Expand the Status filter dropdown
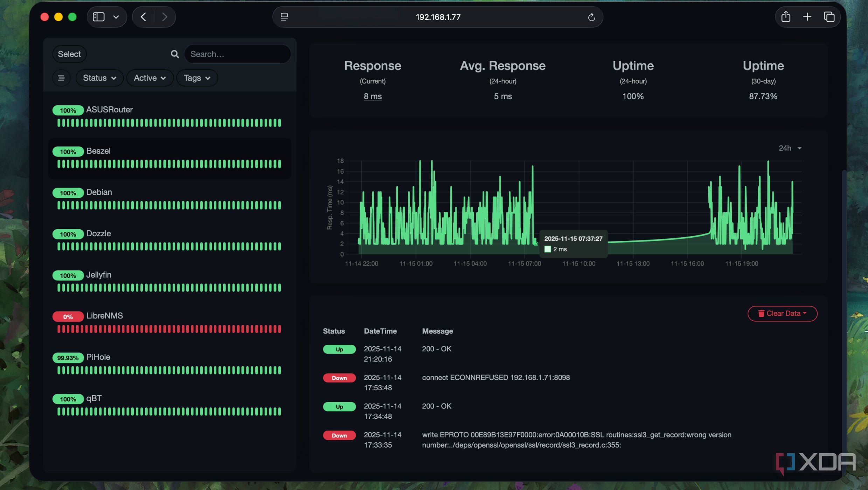The width and height of the screenshot is (868, 490). (x=99, y=78)
